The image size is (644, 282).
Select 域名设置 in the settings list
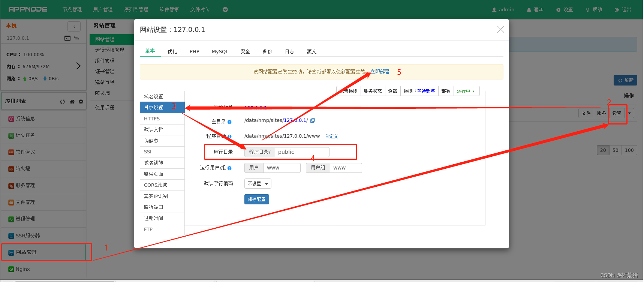(162, 96)
